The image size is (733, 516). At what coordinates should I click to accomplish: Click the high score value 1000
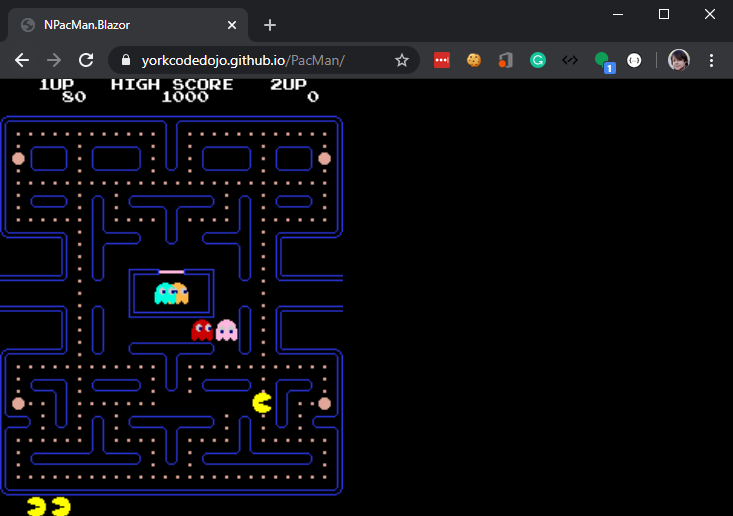click(185, 97)
